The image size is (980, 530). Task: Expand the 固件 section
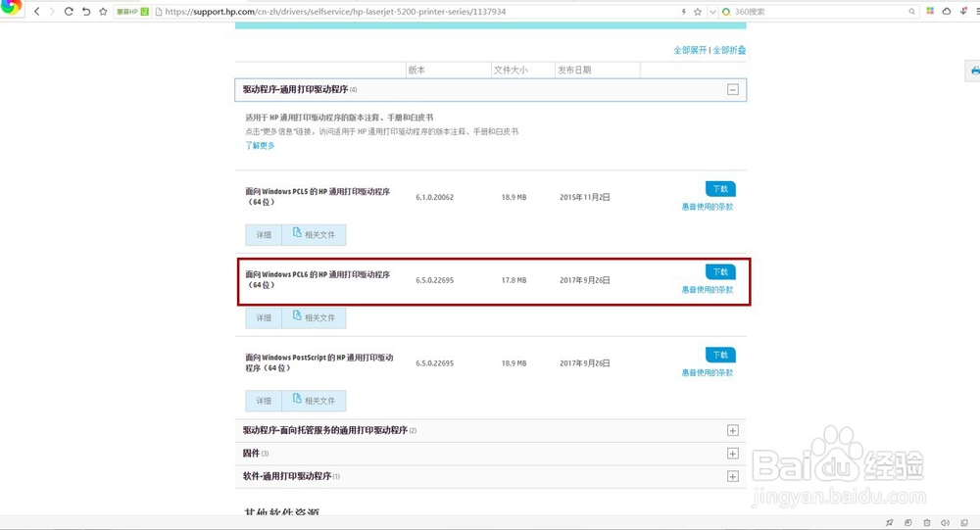[x=732, y=454]
